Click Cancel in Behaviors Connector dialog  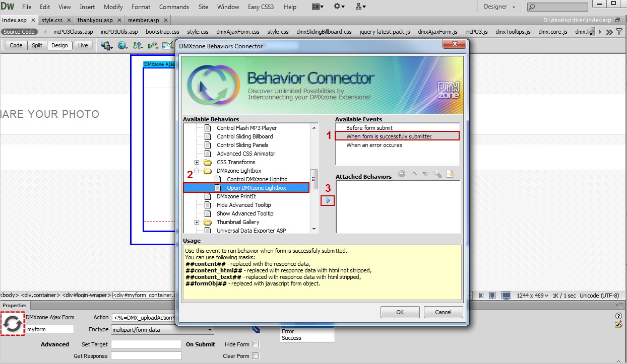(x=444, y=312)
